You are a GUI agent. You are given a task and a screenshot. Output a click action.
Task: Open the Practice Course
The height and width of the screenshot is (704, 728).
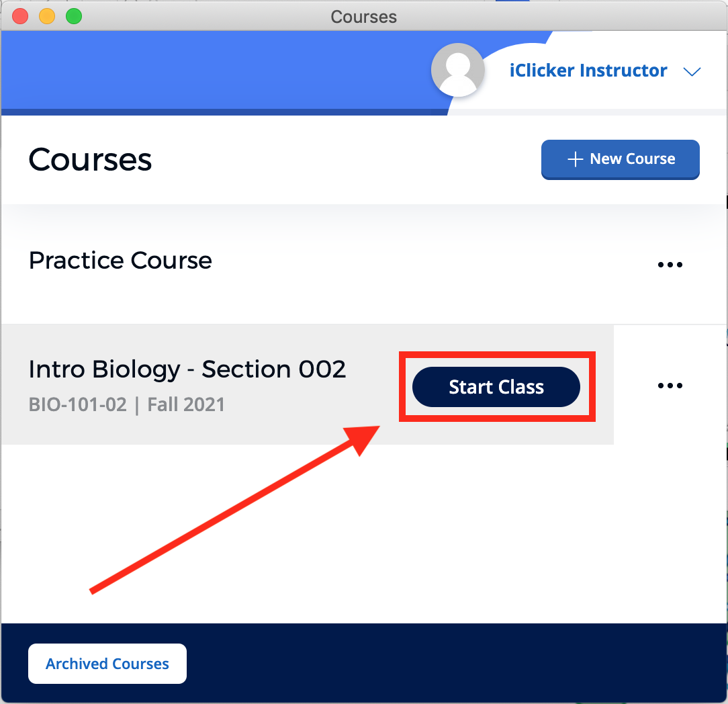pos(120,260)
